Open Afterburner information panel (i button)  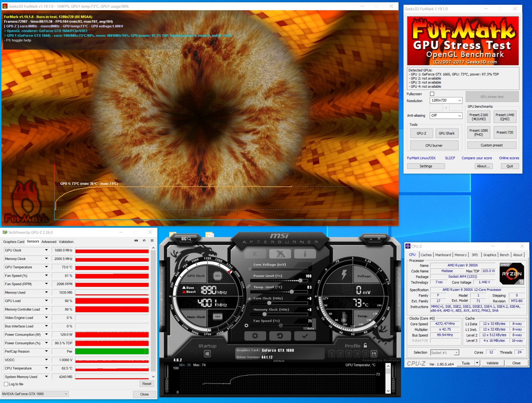305,254
